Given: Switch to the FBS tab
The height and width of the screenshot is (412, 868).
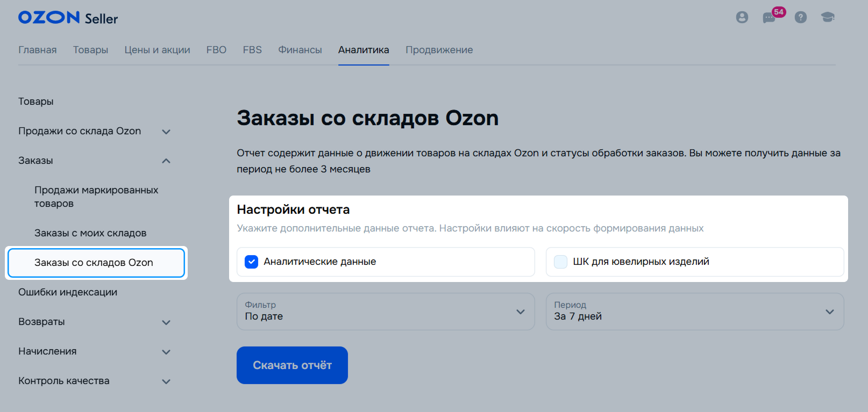Looking at the screenshot, I should [x=252, y=50].
